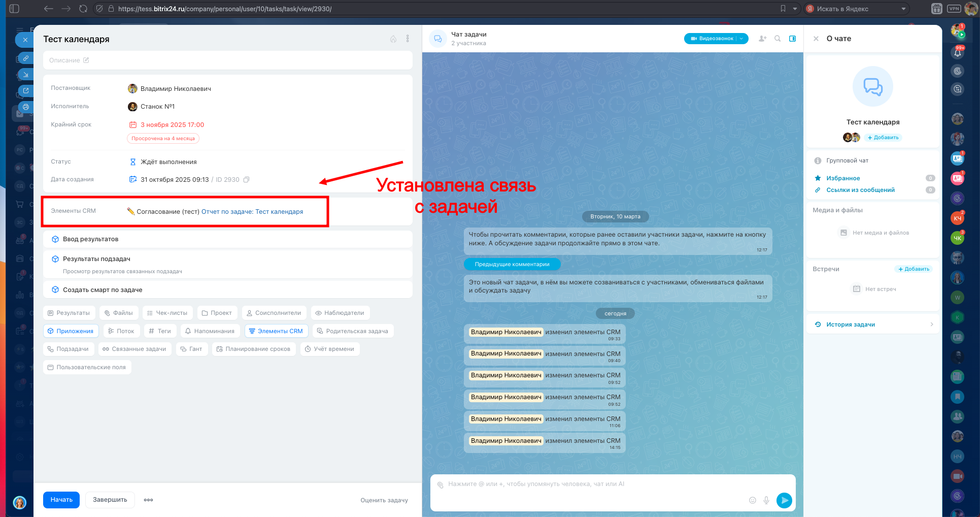Image resolution: width=980 pixels, height=517 pixels.
Task: Open 'Пользовательские поля' chip
Action: pyautogui.click(x=87, y=367)
